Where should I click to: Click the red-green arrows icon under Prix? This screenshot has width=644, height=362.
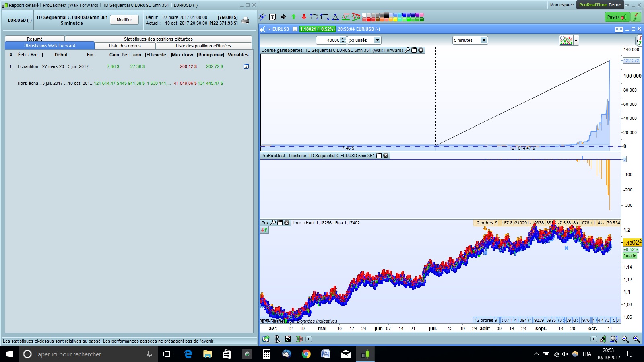pyautogui.click(x=264, y=230)
